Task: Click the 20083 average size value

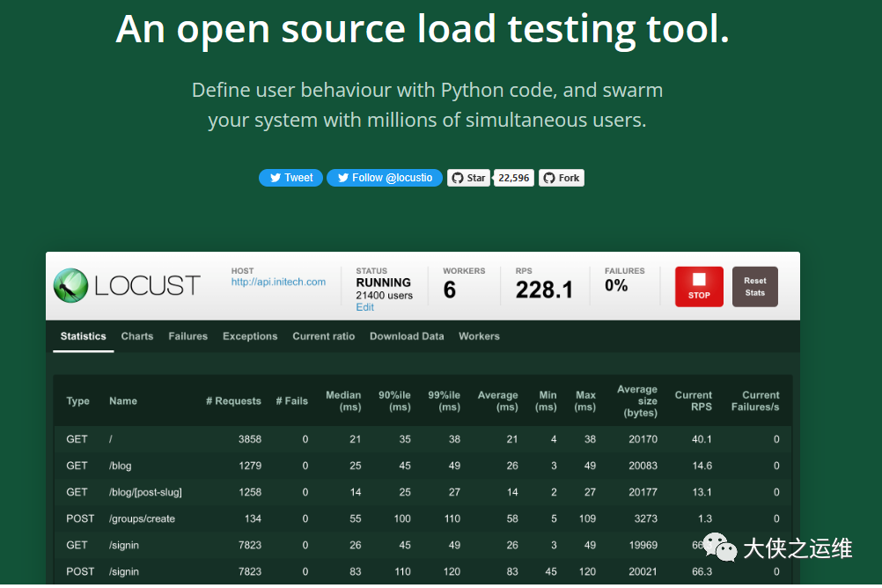Action: click(x=643, y=466)
